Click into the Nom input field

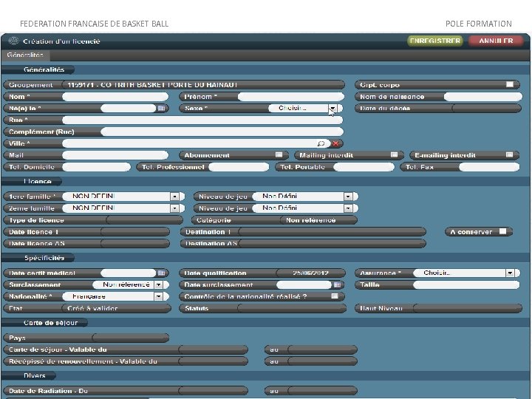tap(115, 97)
